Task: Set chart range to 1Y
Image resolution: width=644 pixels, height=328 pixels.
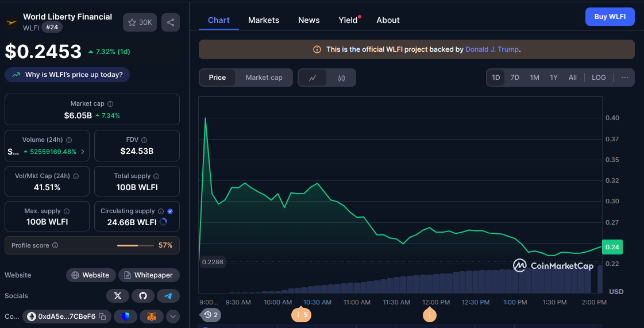Action: click(x=554, y=78)
